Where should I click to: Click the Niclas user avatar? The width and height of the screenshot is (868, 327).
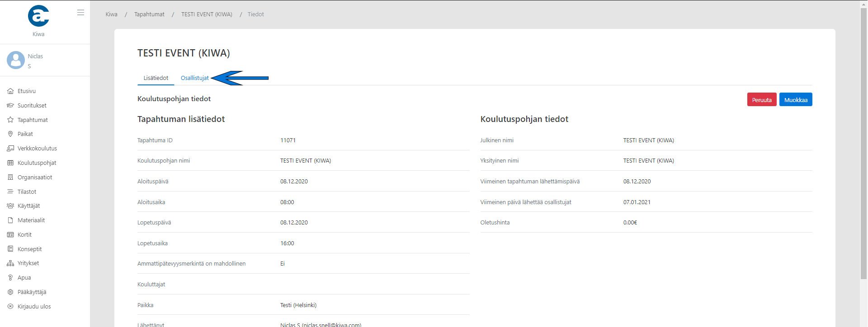coord(16,60)
